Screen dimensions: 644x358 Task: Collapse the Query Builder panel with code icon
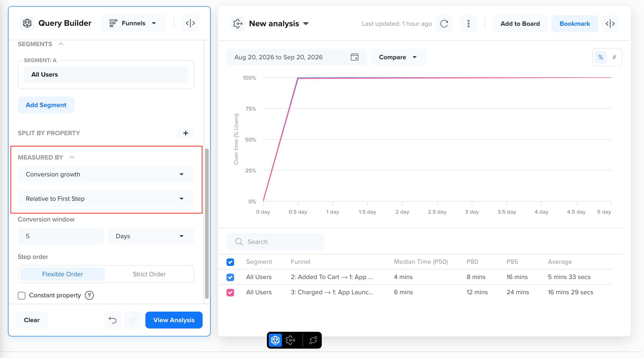pyautogui.click(x=190, y=23)
